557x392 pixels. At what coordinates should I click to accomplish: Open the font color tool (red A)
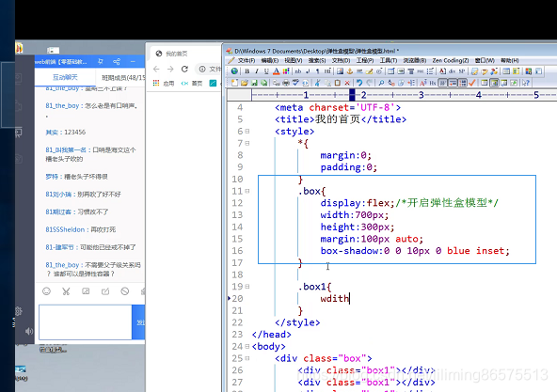pyautogui.click(x=276, y=71)
